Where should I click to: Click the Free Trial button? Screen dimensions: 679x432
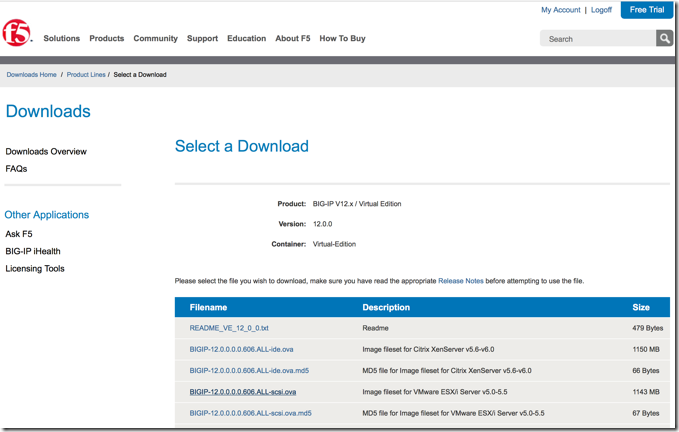[x=646, y=10]
